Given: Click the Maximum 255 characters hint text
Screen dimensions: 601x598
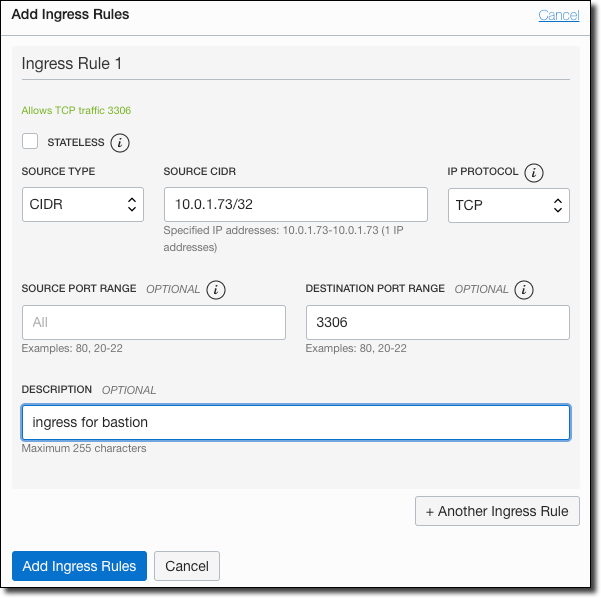Looking at the screenshot, I should click(84, 449).
